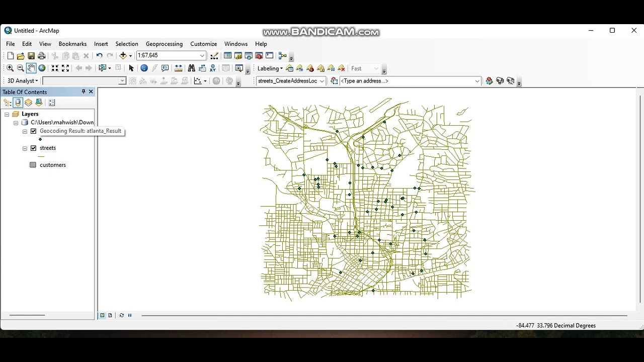Click the streets line symbol swatch

click(41, 156)
